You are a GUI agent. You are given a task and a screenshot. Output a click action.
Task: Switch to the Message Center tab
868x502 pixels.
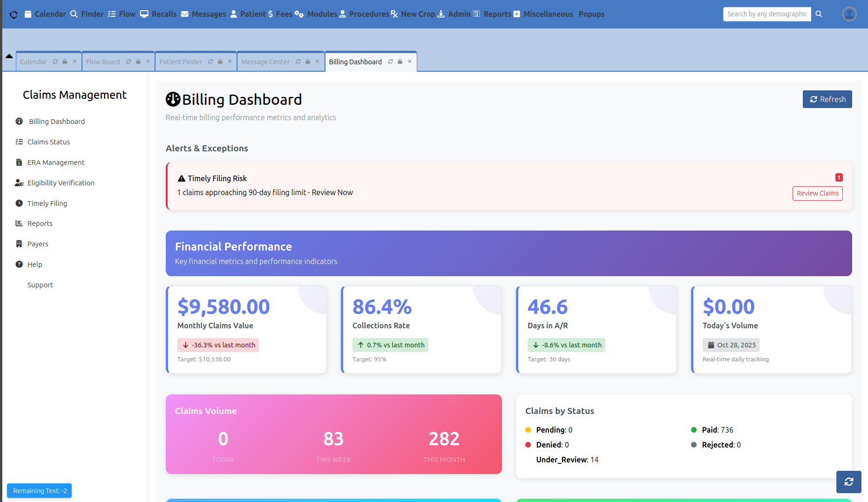[265, 62]
